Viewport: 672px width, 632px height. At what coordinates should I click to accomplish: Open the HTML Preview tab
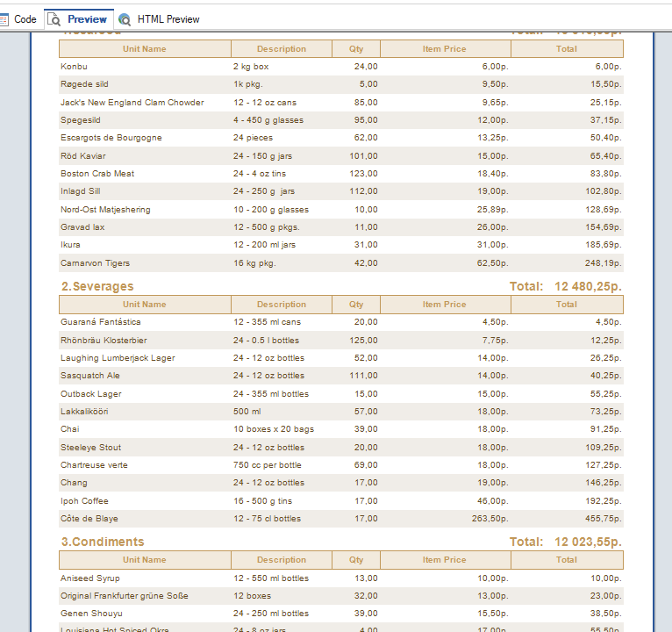coord(159,19)
